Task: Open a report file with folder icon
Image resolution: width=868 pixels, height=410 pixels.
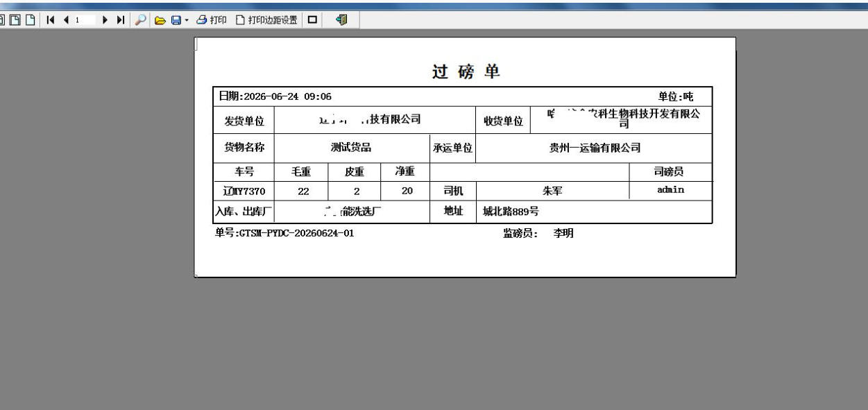Action: tap(160, 21)
